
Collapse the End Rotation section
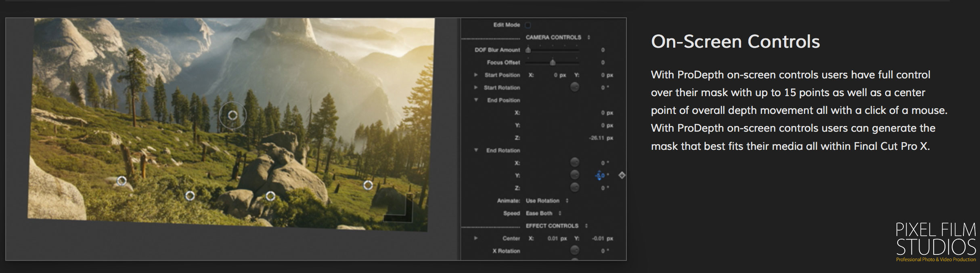tap(476, 150)
